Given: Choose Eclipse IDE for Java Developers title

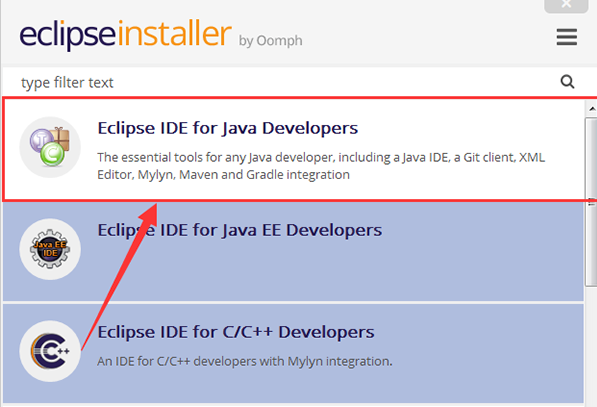Looking at the screenshot, I should tap(228, 128).
